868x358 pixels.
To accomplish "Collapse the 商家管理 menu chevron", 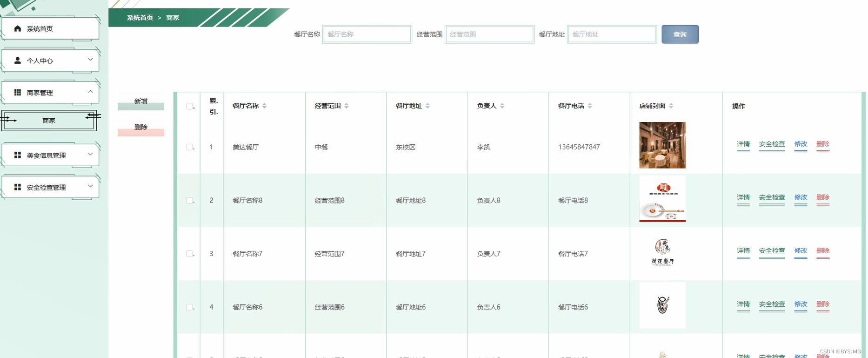I will (x=90, y=92).
